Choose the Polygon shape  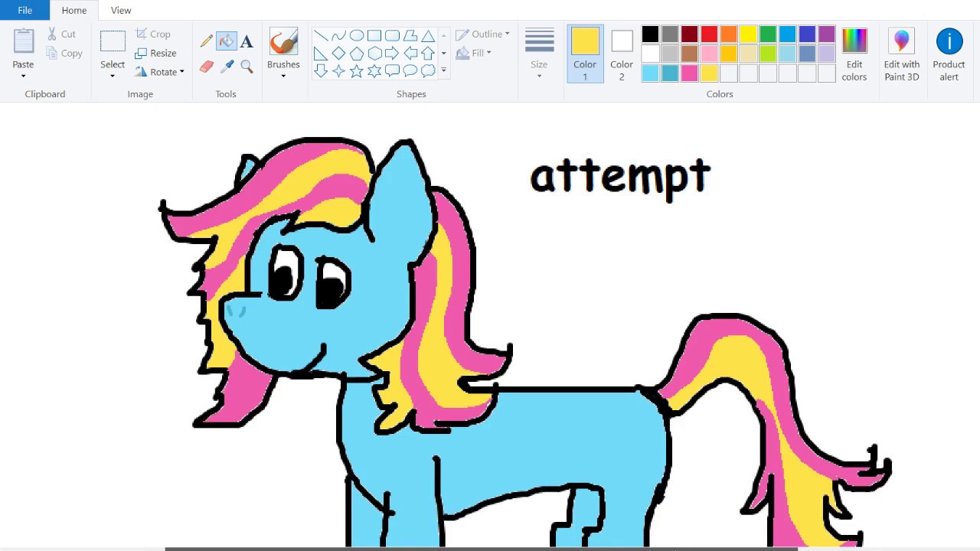pyautogui.click(x=410, y=36)
